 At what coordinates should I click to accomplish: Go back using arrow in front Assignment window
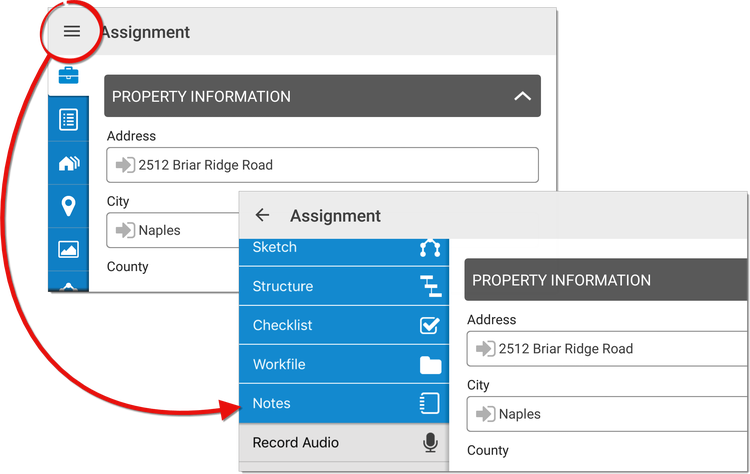(262, 215)
